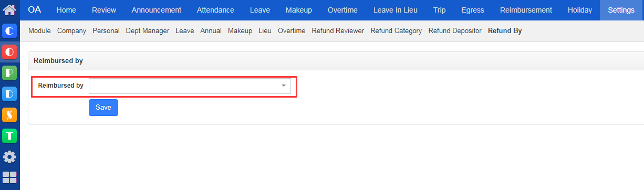Open the blue C app icon

(x=9, y=31)
